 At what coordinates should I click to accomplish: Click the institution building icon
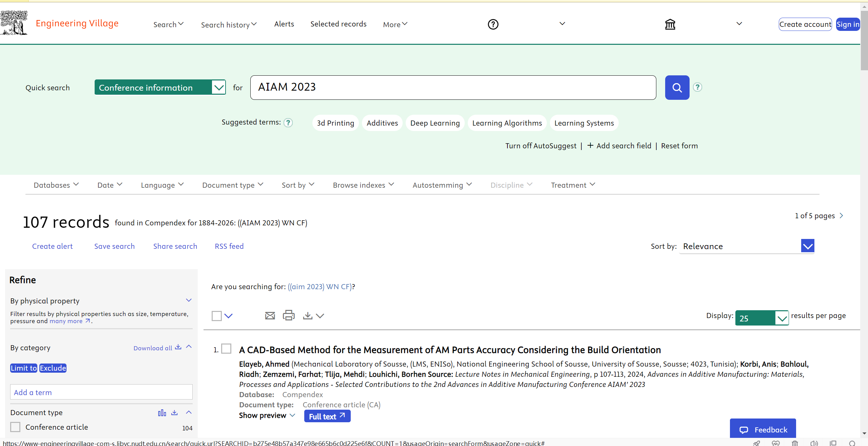(x=670, y=24)
